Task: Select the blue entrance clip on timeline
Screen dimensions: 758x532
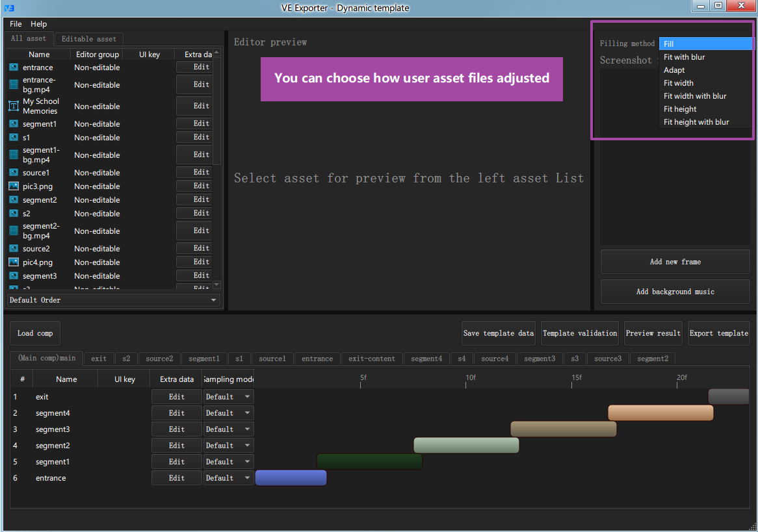Action: point(291,478)
